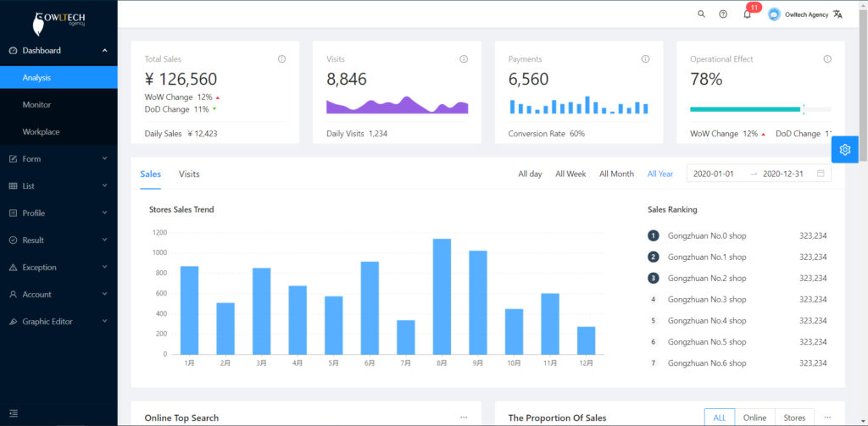868x426 pixels.
Task: Switch to the Visits tab
Action: pos(189,174)
